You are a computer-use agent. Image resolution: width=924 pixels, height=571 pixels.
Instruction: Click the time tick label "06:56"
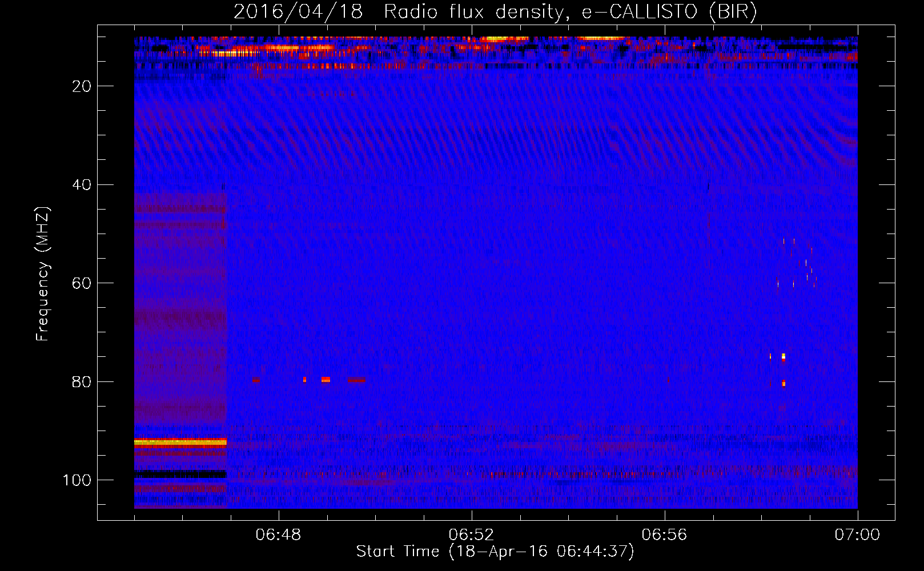(665, 535)
